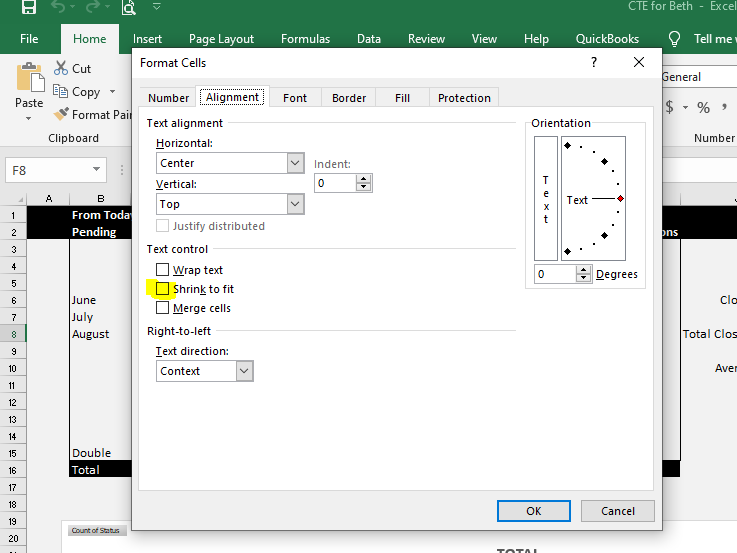Click the Double cell in row 15
Image resolution: width=737 pixels, height=553 pixels.
click(101, 453)
